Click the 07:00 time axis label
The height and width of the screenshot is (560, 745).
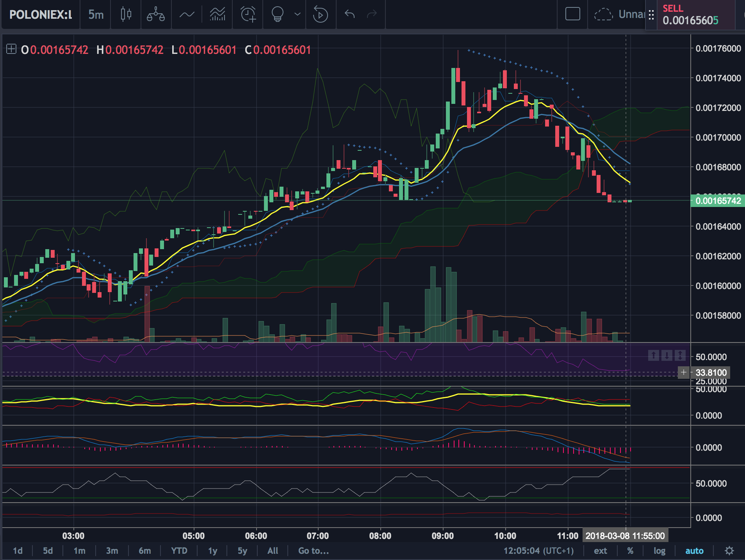tap(318, 535)
